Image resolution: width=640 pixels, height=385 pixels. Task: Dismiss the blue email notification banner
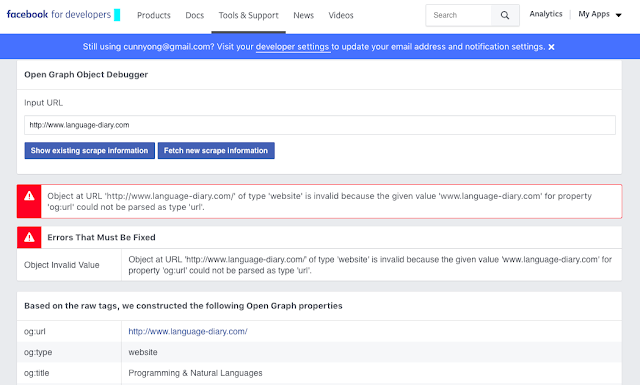click(551, 47)
